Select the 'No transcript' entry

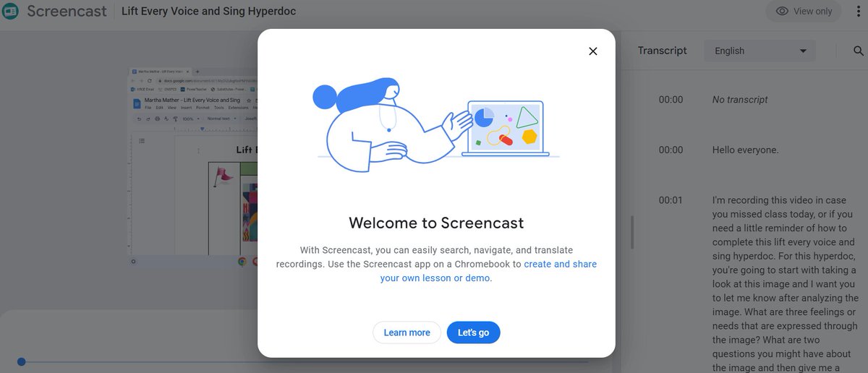(x=740, y=100)
